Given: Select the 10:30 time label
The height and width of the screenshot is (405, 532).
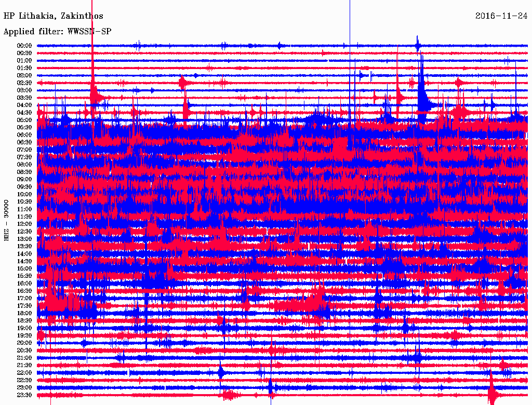Looking at the screenshot, I should pyautogui.click(x=24, y=202).
